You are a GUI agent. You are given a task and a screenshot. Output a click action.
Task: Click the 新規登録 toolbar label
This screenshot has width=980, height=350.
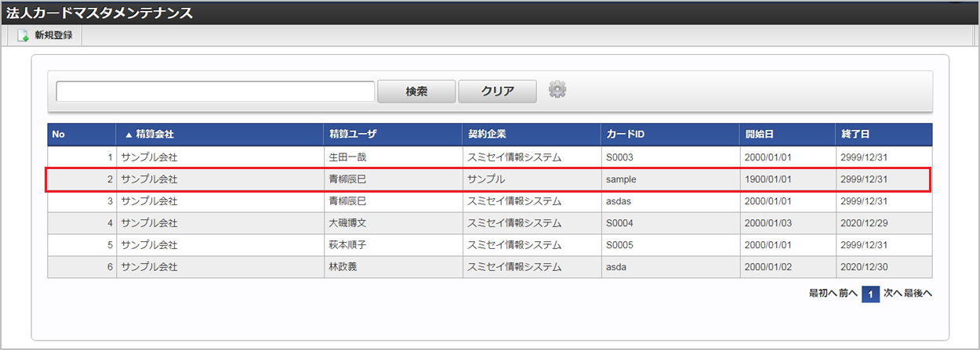53,36
